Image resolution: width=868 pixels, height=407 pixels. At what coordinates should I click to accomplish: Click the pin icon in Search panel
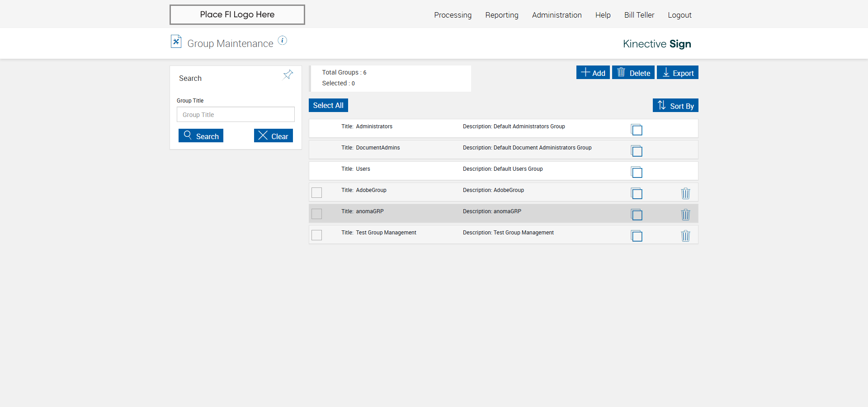click(x=288, y=75)
